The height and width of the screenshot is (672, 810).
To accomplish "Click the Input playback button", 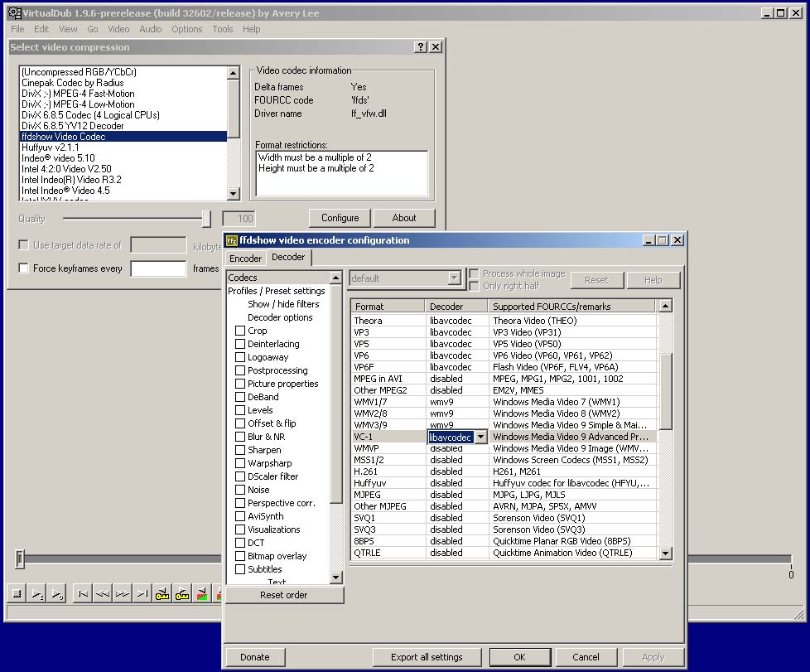I will [x=36, y=593].
